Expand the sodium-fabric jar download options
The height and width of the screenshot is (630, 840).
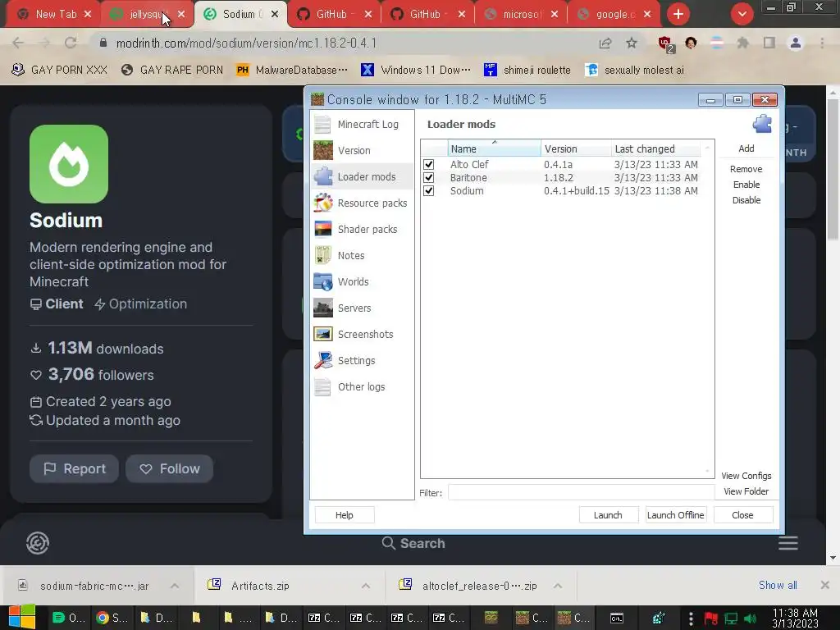click(x=175, y=586)
